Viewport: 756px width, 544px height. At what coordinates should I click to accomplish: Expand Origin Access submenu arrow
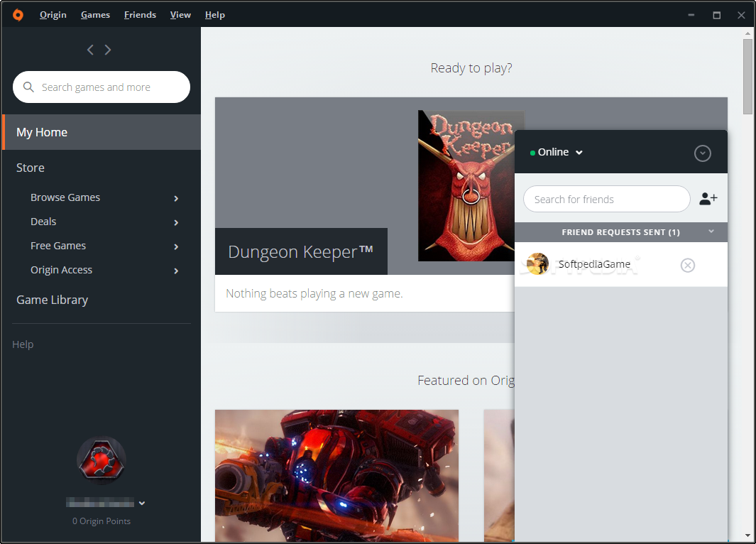coord(176,271)
